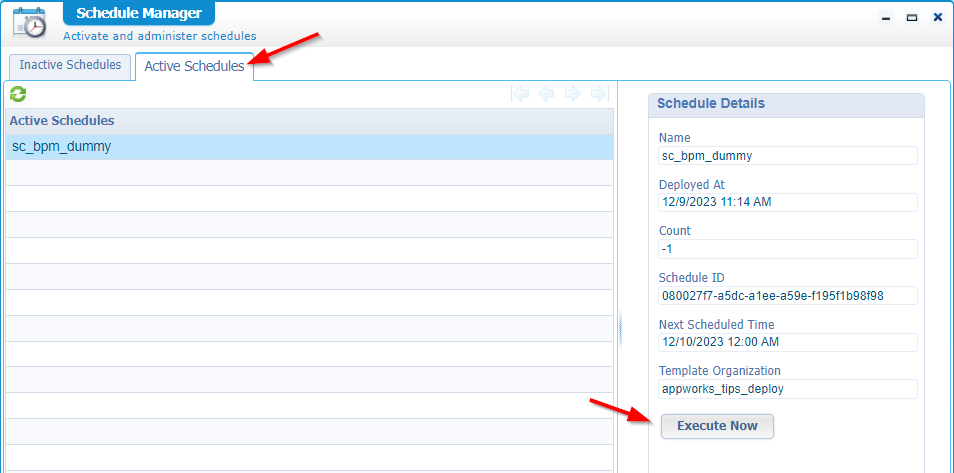Select the sc_bpm_dummy schedule row

[x=309, y=147]
